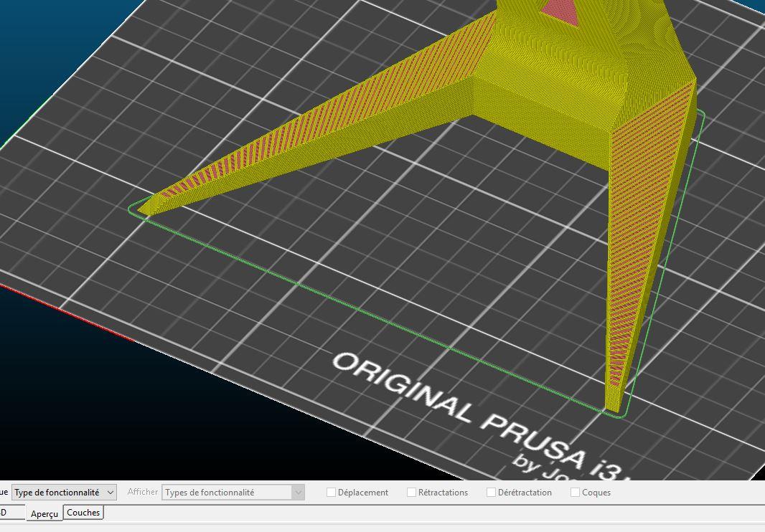765x532 pixels.
Task: Open the Type de fonctionnalité view dropdown
Action: coord(64,493)
